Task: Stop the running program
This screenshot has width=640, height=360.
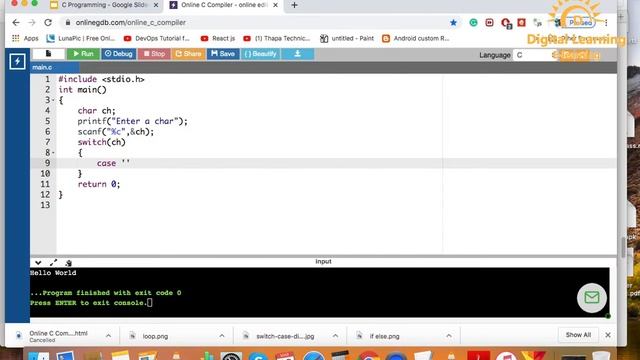Action: [154, 54]
